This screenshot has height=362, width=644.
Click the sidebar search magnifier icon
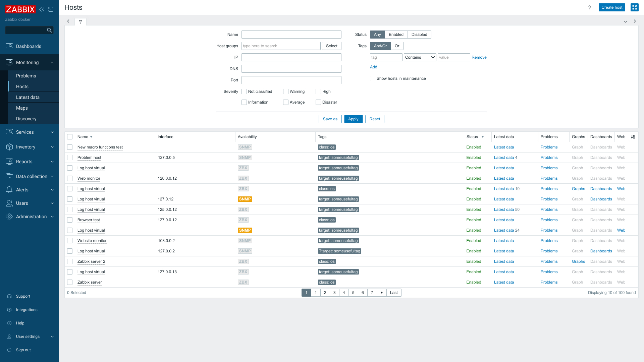click(49, 30)
